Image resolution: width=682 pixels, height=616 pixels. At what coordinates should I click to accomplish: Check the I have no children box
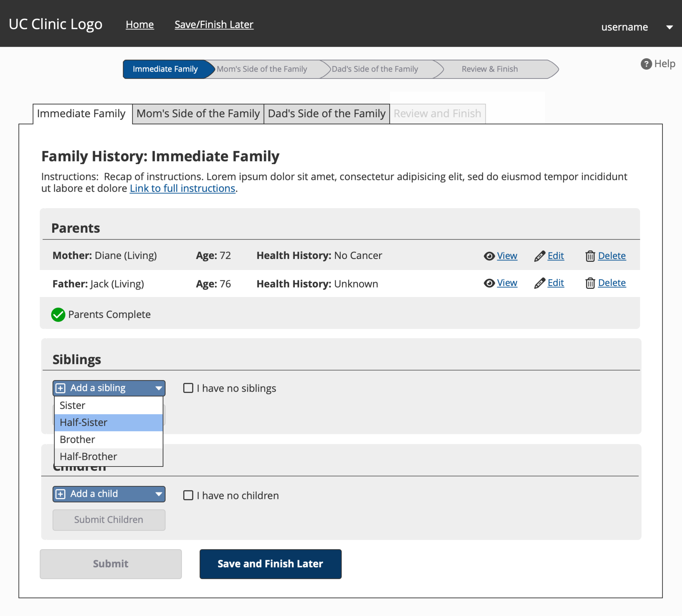[188, 495]
